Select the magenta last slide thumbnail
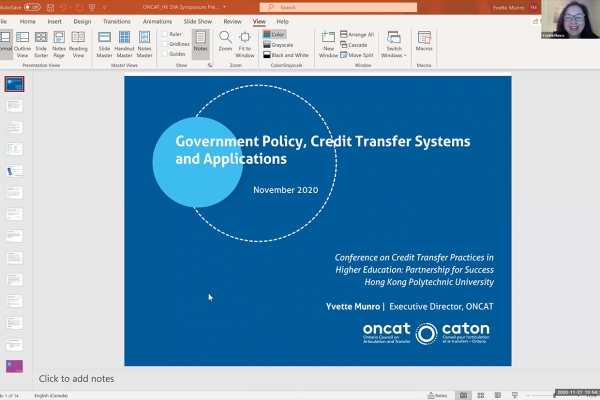The height and width of the screenshot is (400, 600). (14, 366)
